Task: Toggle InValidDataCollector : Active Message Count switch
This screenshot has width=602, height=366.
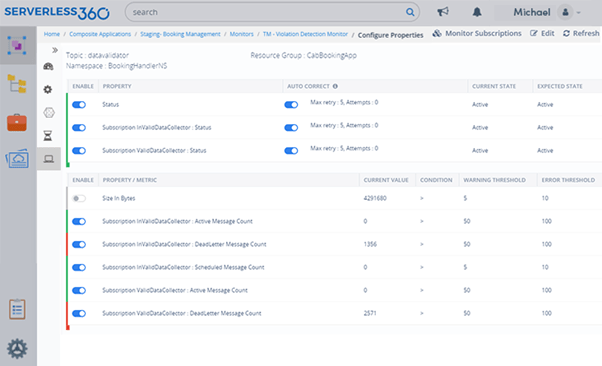Action: click(x=79, y=221)
